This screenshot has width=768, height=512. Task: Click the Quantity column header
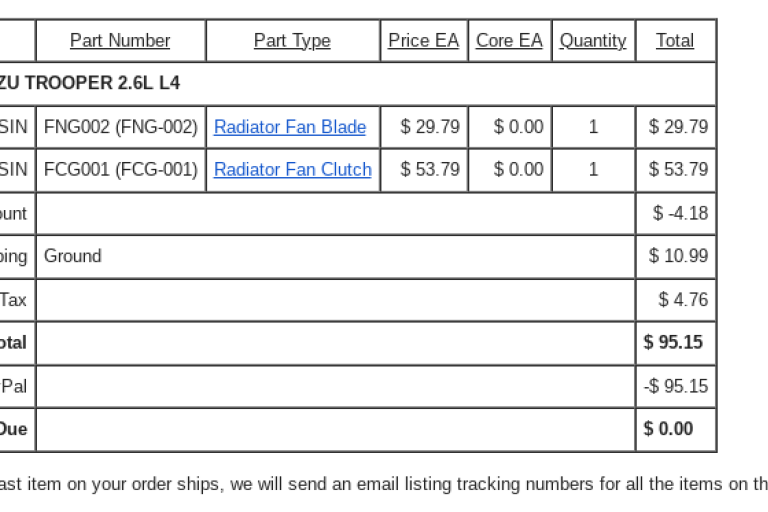(593, 41)
